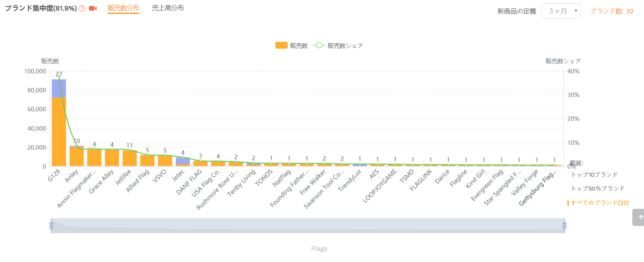This screenshot has height=262, width=644.
Task: Click the left handle of range slider
Action: [51, 226]
